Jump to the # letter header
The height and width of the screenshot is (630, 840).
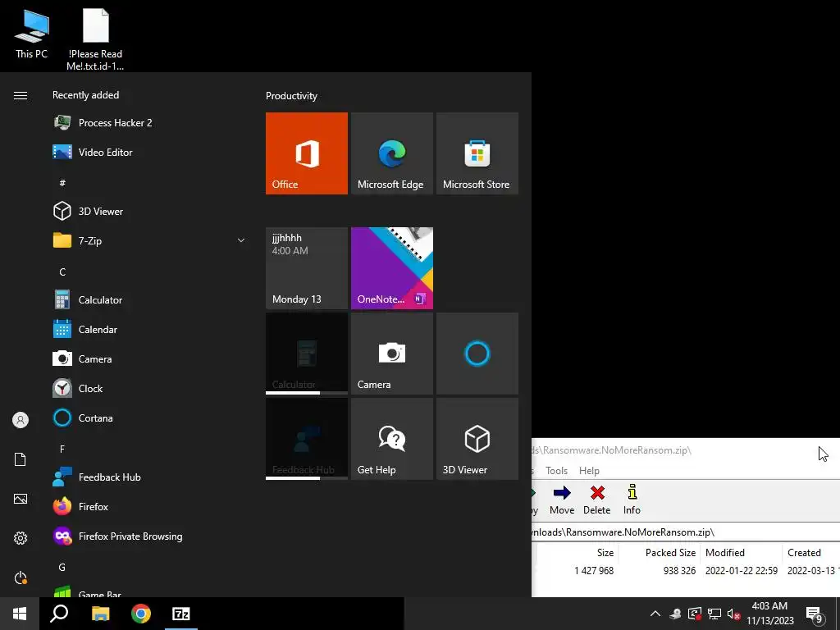62,183
